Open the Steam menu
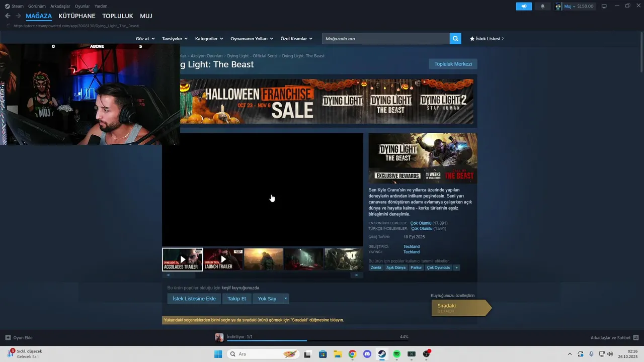This screenshot has height=362, width=644. [x=14, y=6]
